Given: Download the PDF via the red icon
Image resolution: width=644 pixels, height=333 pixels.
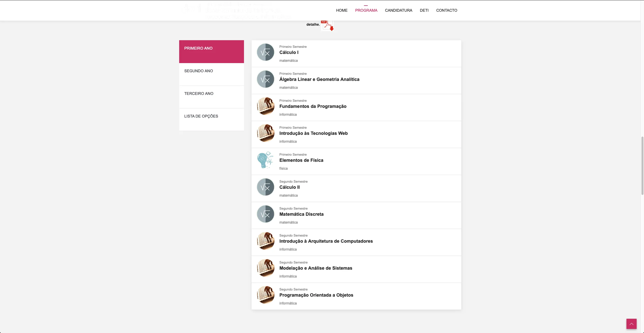Looking at the screenshot, I should (x=327, y=26).
